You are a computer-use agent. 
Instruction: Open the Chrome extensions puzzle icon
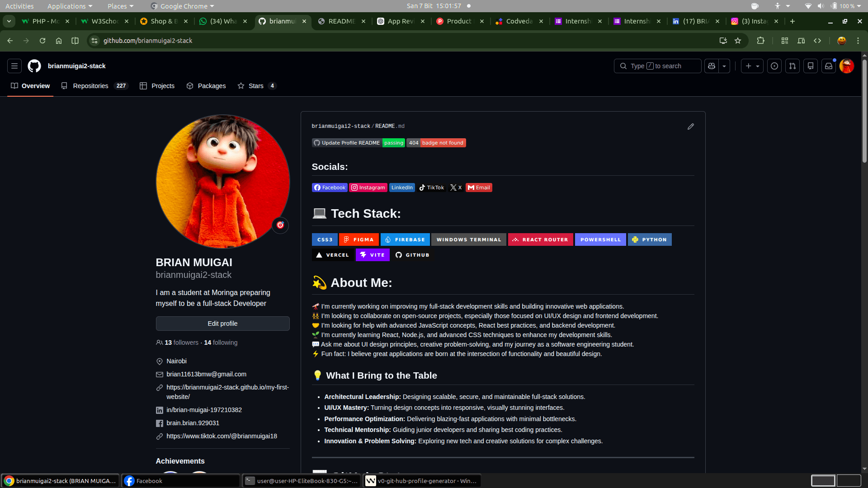coord(761,41)
